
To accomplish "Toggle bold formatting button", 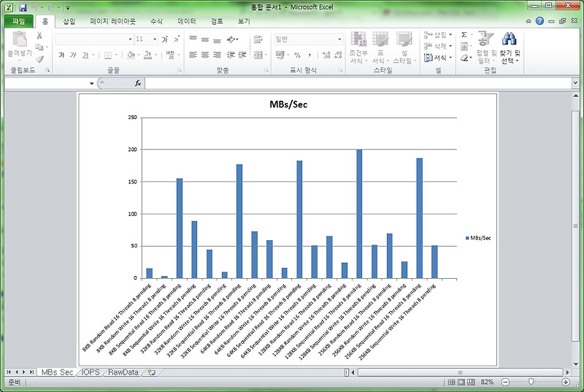I will 61,55.
